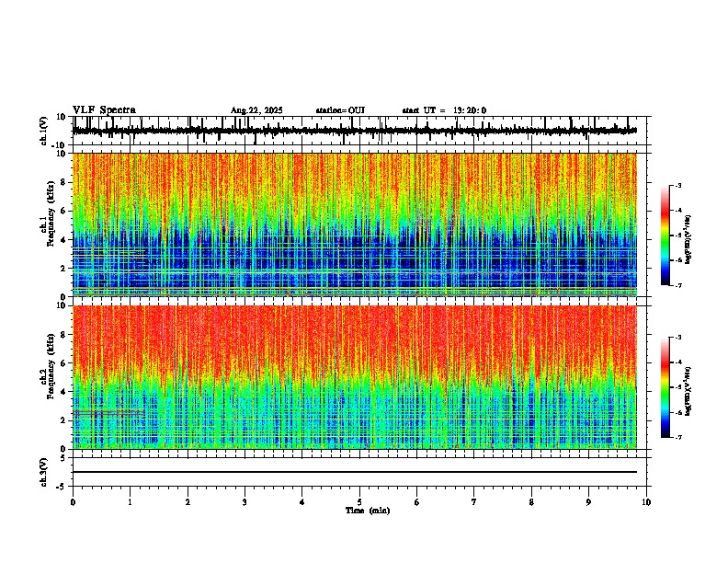Click the "8" kHz tick on ch.1 spectrogram
This screenshot has width=728, height=563.
tap(64, 182)
